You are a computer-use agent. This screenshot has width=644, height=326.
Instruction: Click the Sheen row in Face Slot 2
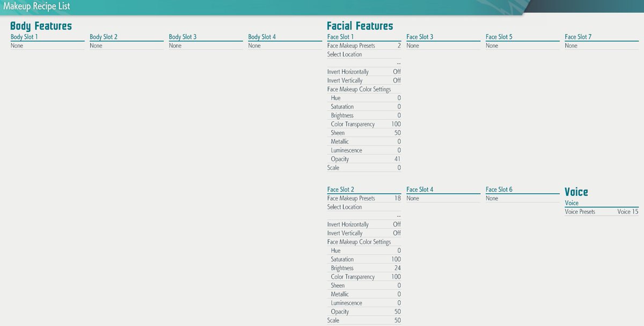(364, 285)
